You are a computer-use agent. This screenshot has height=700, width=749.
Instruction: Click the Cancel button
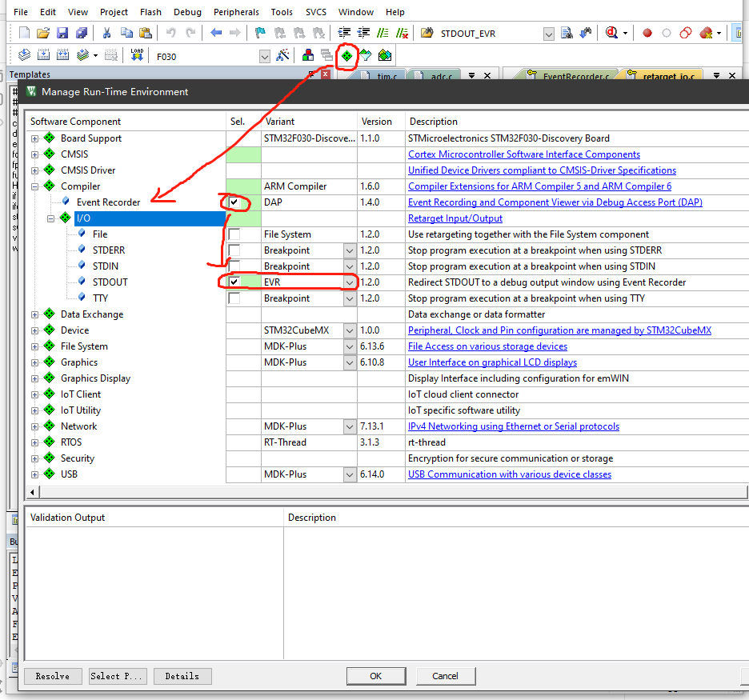point(445,676)
